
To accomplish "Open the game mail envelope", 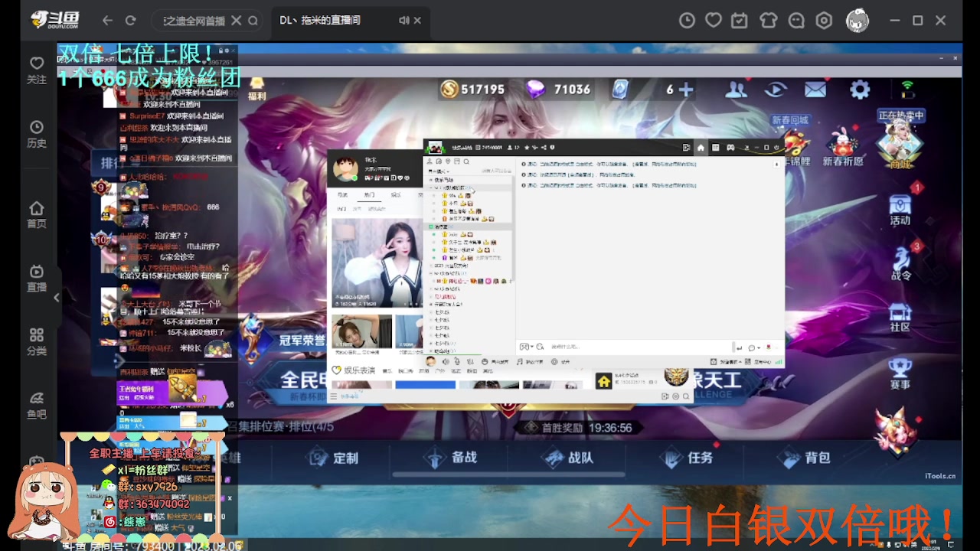I will [x=815, y=90].
